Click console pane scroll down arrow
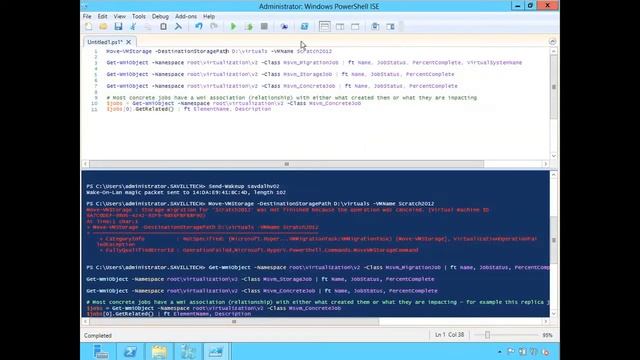The image size is (640, 360). tap(553, 313)
